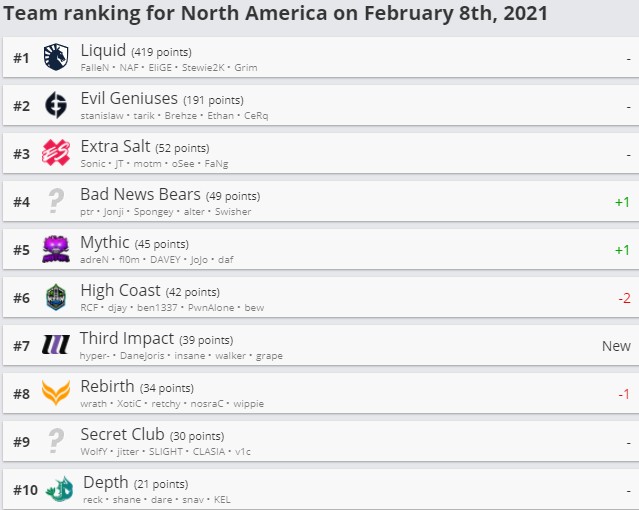Click the Third Impact logo icon

coord(56,346)
